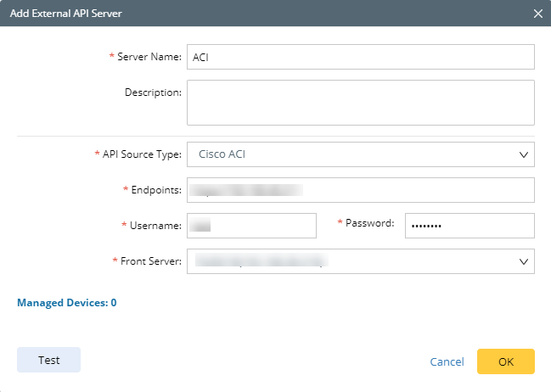Screen dimensions: 551x392
Task: Click the Server Name field containing ACI
Action: coord(360,57)
